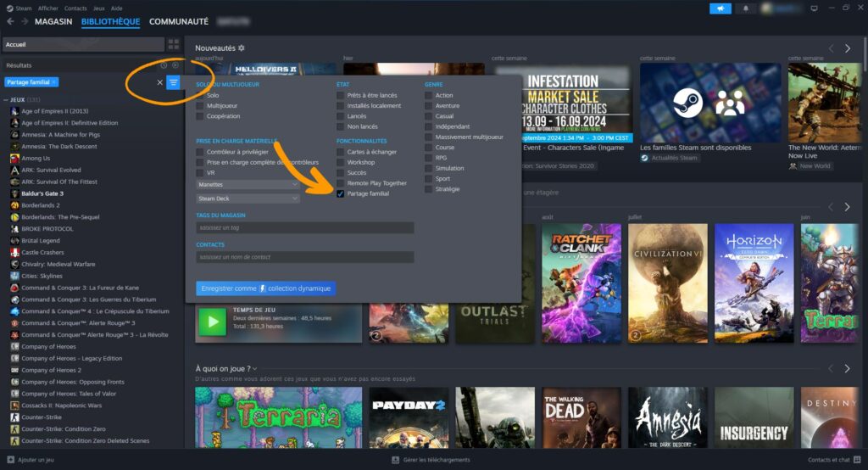
Task: Open the Contacts et chat icon
Action: coord(857,460)
